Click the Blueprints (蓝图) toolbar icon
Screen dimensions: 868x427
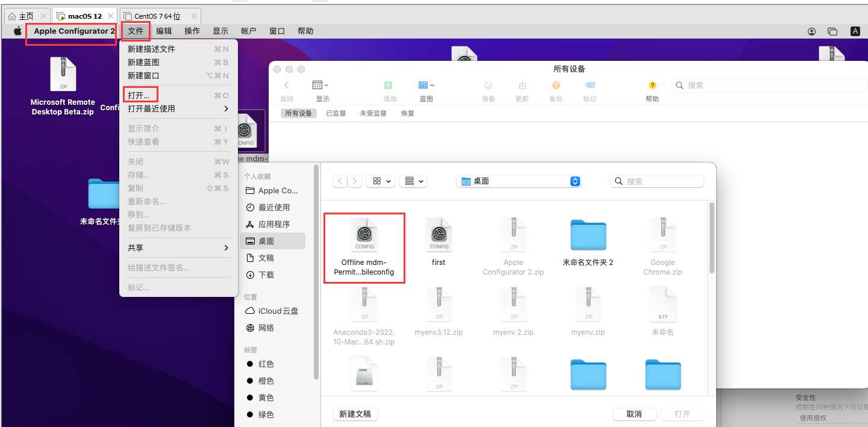pyautogui.click(x=426, y=86)
